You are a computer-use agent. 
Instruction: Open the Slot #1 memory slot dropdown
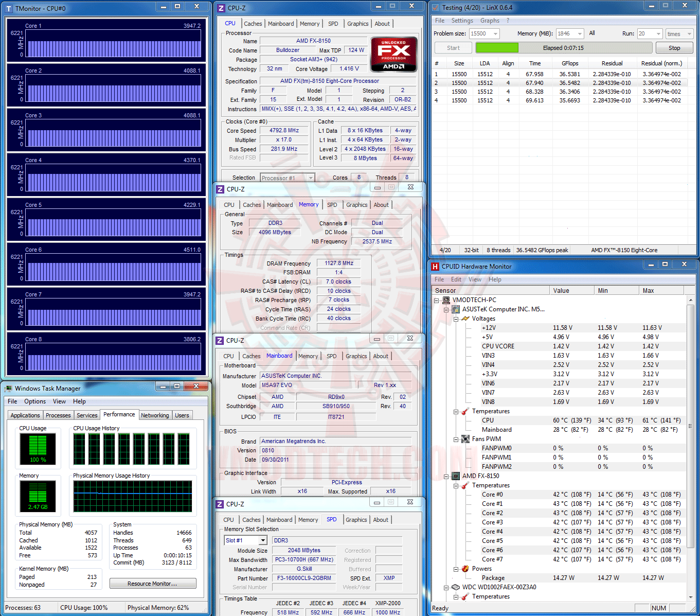pyautogui.click(x=263, y=540)
